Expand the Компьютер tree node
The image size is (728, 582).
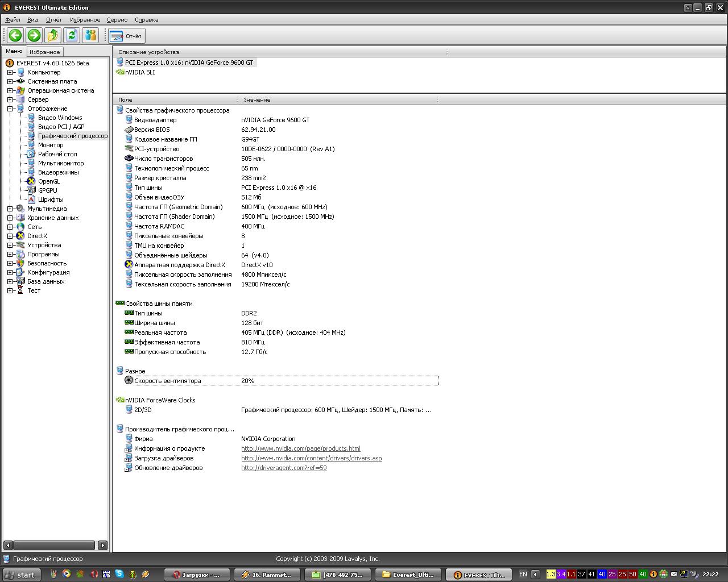pos(10,72)
